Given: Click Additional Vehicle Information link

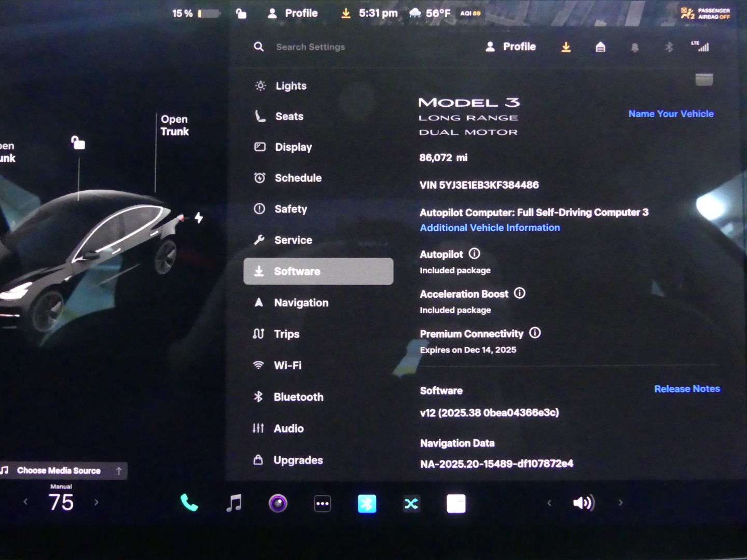Looking at the screenshot, I should point(490,228).
